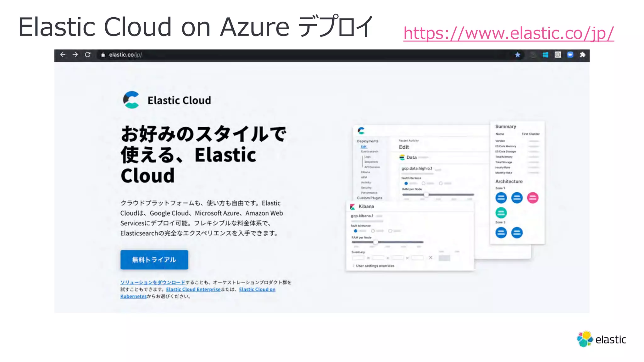Viewport: 644px width, 362px height.
Task: Select Elasticsearch in the mockup sidebar
Action: [x=369, y=151]
